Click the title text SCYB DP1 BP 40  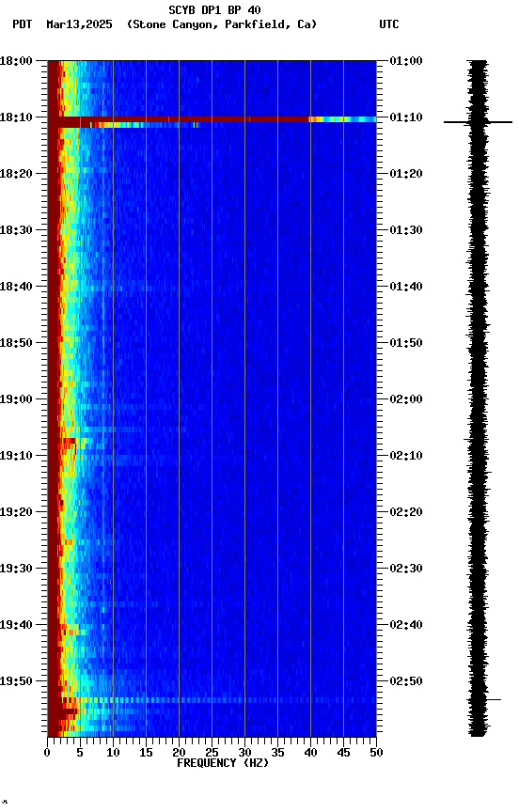(214, 10)
